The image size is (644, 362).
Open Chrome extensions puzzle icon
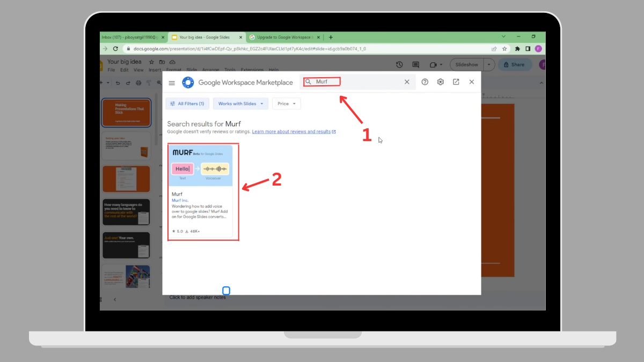click(517, 48)
